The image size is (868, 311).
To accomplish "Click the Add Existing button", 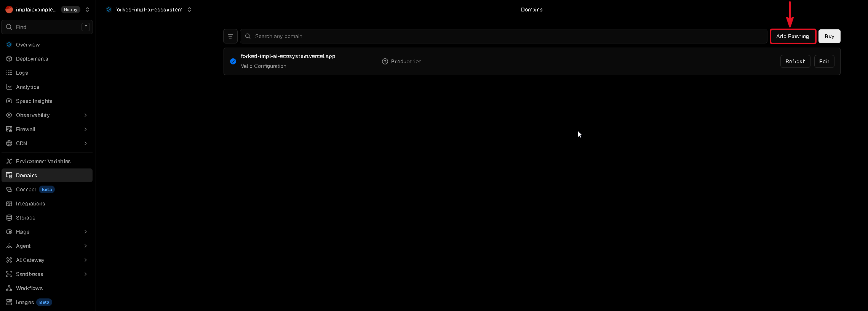I will click(793, 36).
